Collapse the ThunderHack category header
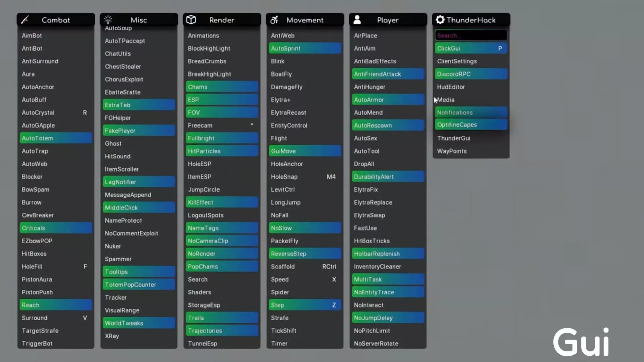The height and width of the screenshot is (362, 644). coord(471,20)
